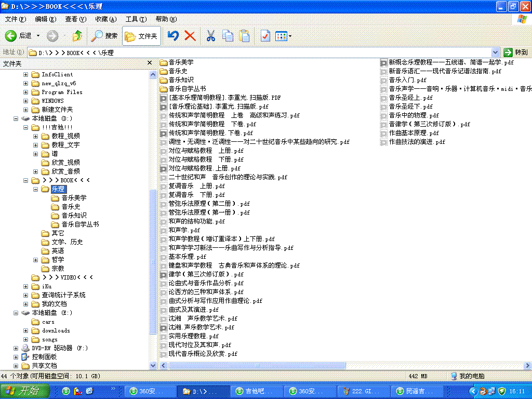Select 音乐史 folder in tree pane
Screen dimensions: 532x399
[71, 207]
